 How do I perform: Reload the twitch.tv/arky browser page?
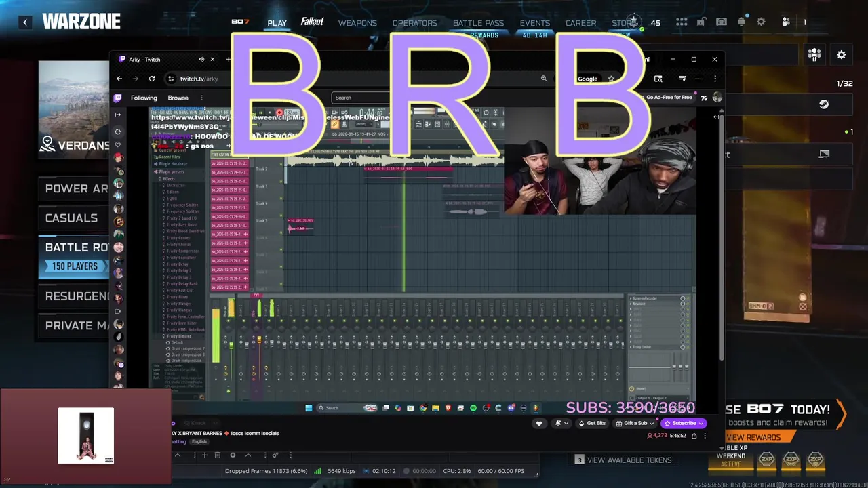pyautogui.click(x=152, y=79)
